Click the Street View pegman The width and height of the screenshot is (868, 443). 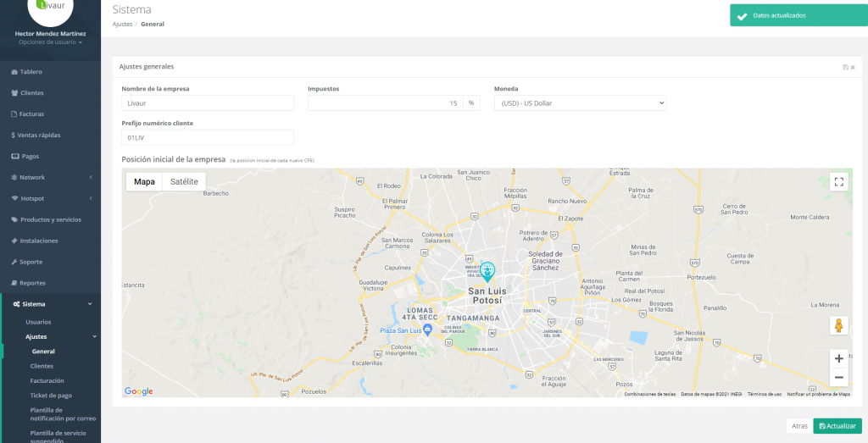coord(838,325)
